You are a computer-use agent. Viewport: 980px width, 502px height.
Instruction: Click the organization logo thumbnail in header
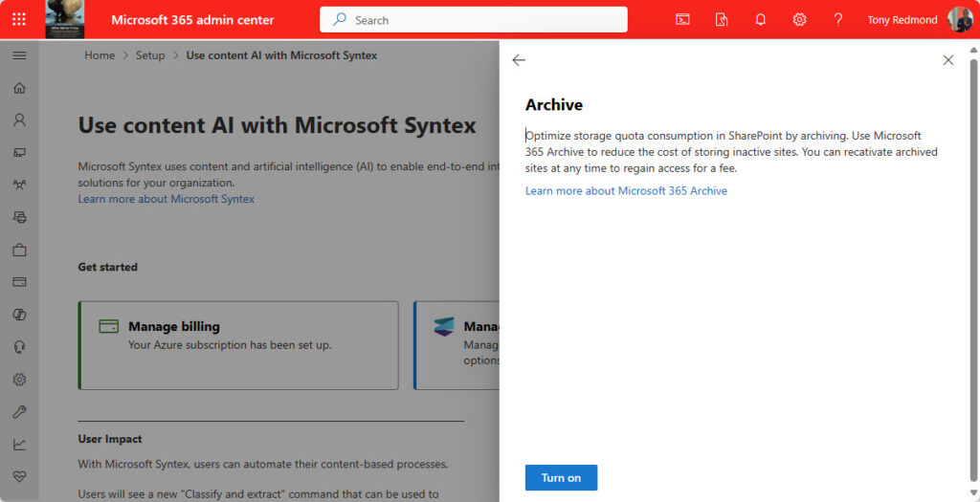point(65,19)
